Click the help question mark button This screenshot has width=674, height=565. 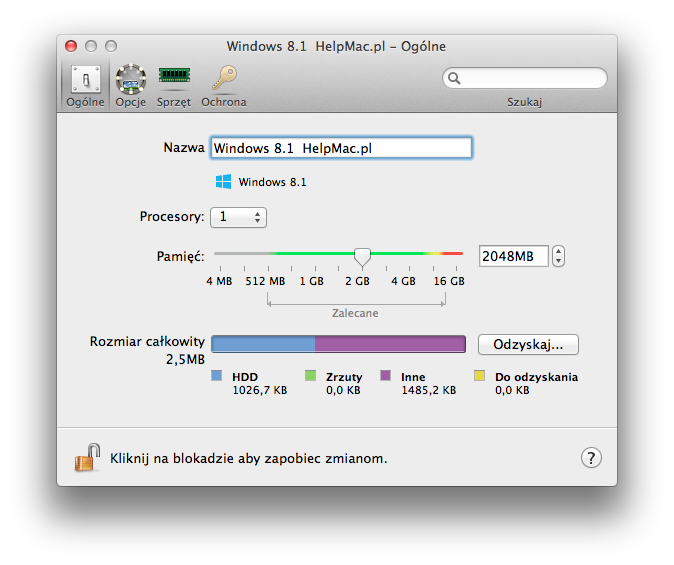click(x=591, y=457)
